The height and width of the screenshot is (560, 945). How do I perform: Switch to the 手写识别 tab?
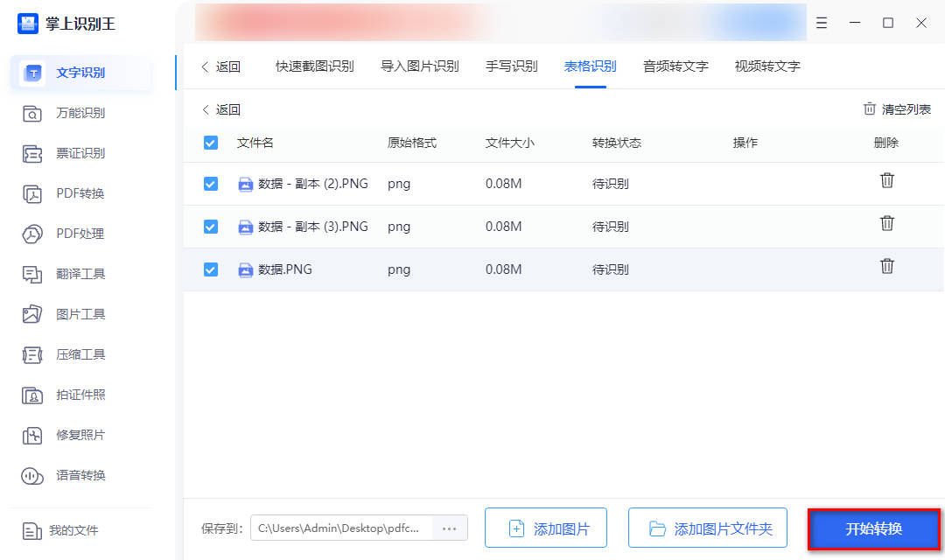(x=512, y=66)
